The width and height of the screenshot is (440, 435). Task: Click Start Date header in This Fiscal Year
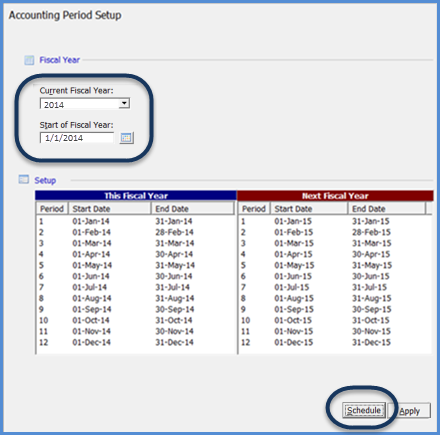tap(110, 209)
